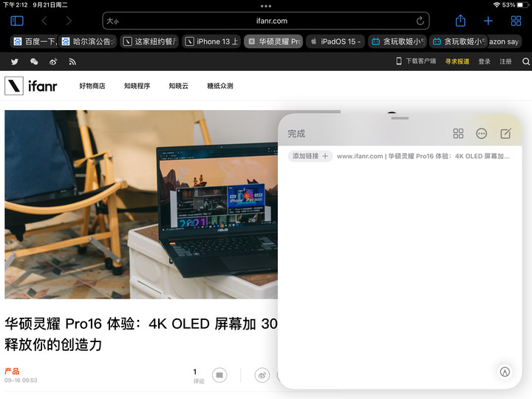Viewport: 532px width, 399px height.
Task: Open Quick Note more options ellipsis
Action: [x=482, y=134]
